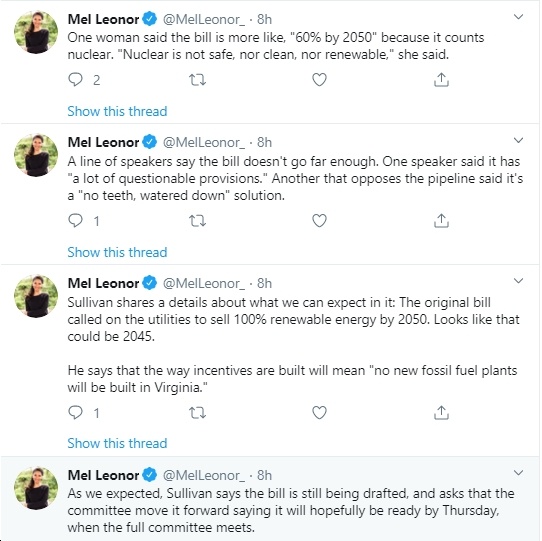Viewport: 542px width, 541px height.
Task: Show this thread under the 'watered down' tweet
Action: [117, 252]
